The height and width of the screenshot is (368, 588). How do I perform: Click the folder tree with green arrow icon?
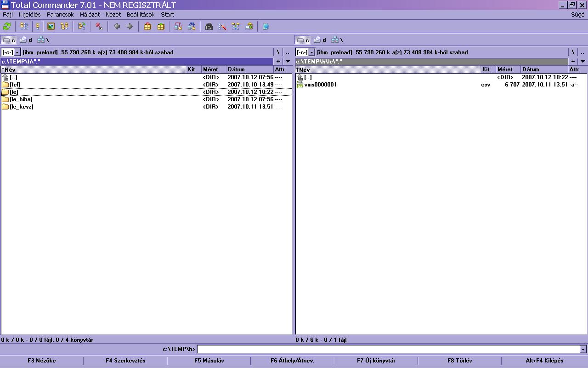click(82, 26)
